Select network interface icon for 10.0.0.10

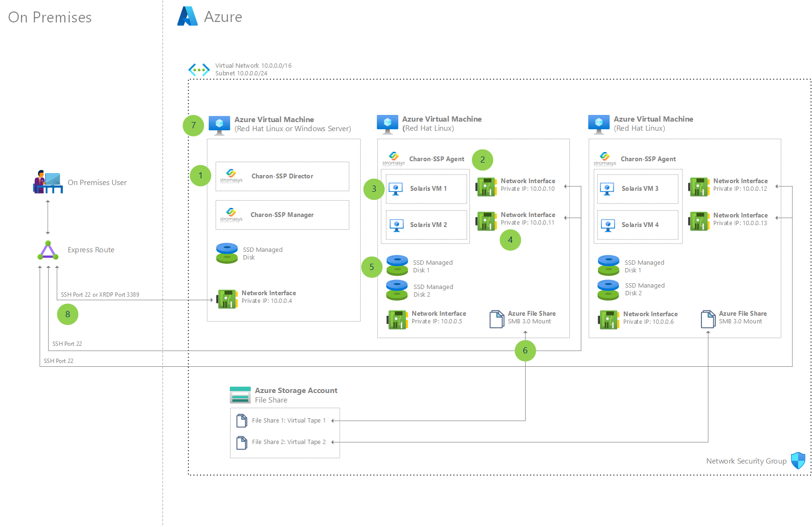click(x=486, y=187)
